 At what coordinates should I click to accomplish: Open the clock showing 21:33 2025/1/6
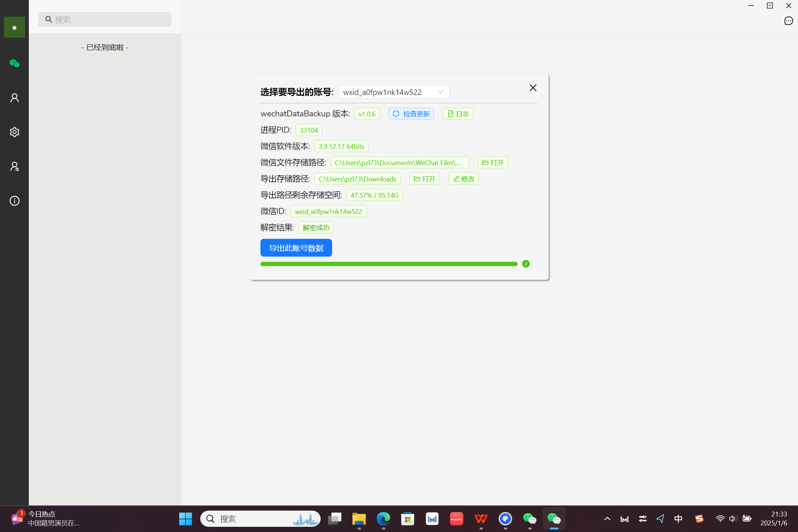point(774,519)
